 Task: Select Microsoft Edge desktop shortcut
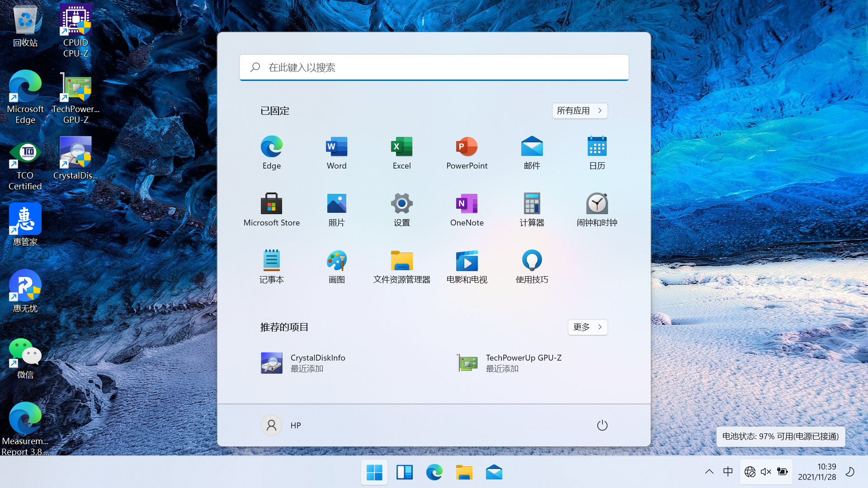[x=25, y=97]
